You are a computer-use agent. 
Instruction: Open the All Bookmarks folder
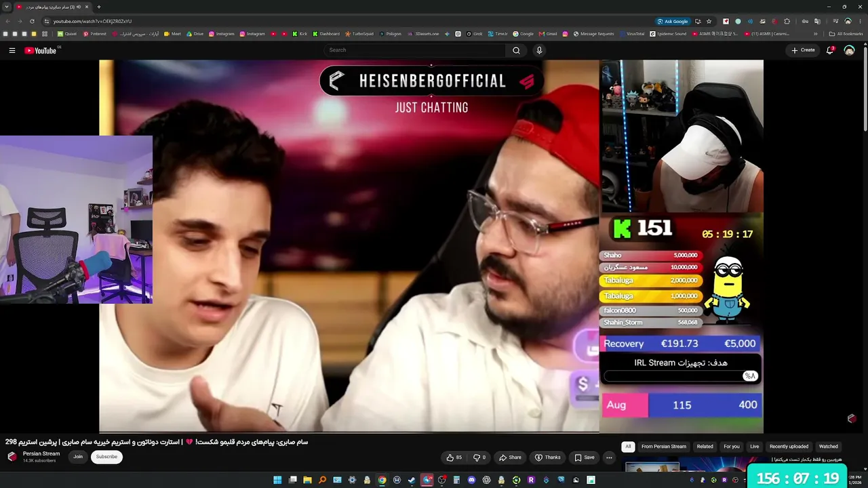coord(846,34)
